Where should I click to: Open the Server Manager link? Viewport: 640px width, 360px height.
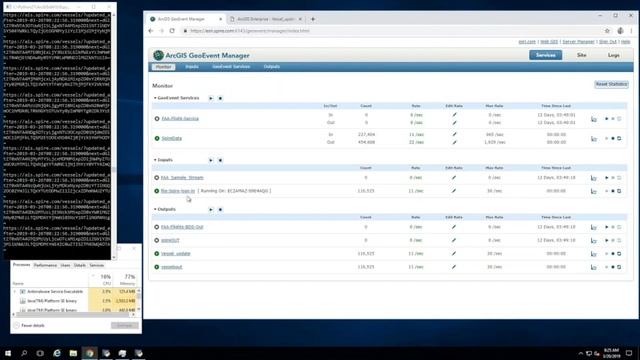click(x=578, y=42)
